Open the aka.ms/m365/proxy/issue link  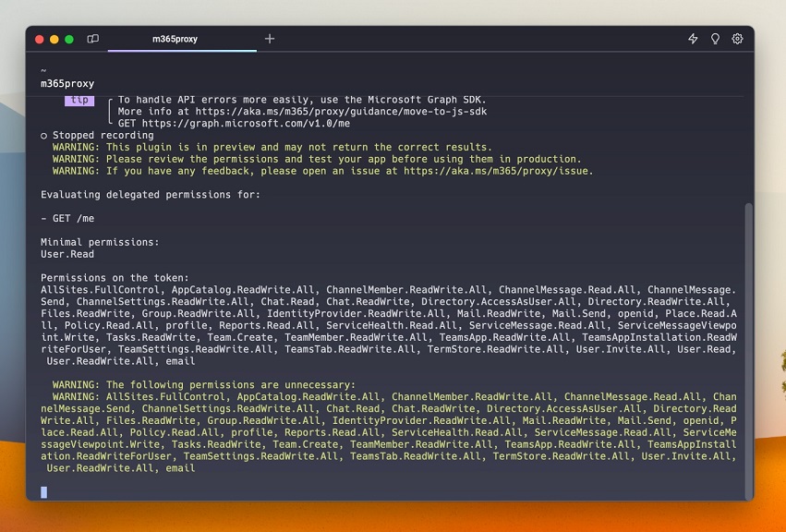pyautogui.click(x=497, y=171)
